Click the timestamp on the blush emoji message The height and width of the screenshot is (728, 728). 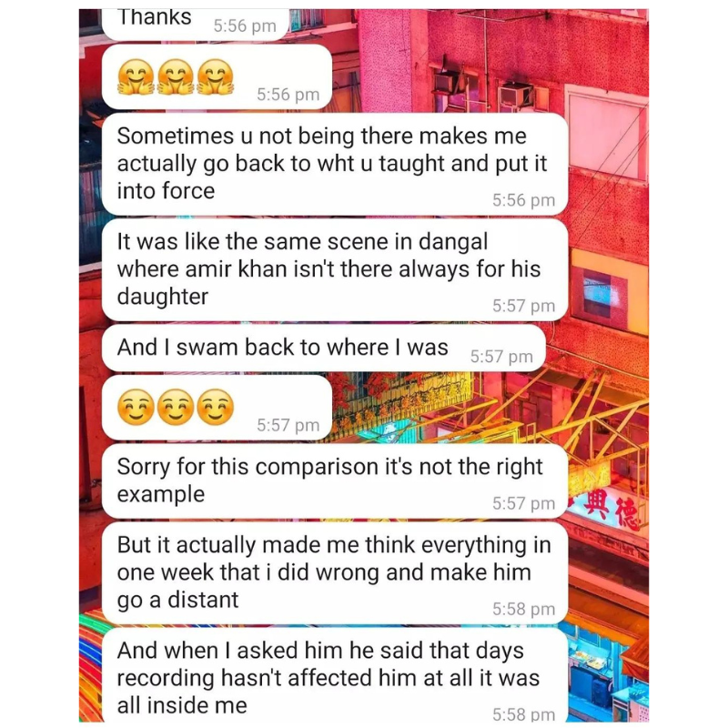click(x=288, y=425)
